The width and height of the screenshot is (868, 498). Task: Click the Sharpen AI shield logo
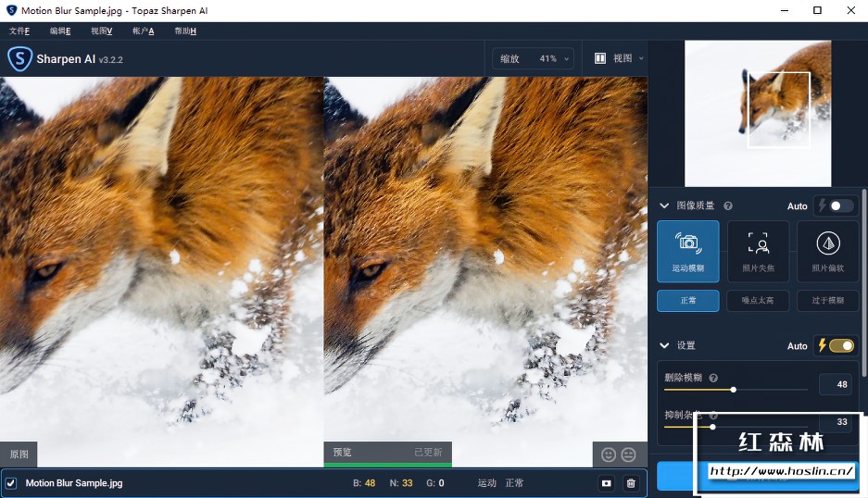(20, 58)
